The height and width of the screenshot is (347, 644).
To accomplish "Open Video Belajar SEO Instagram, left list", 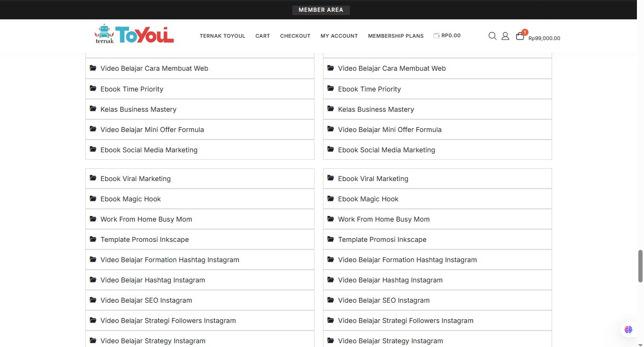I will (x=146, y=300).
